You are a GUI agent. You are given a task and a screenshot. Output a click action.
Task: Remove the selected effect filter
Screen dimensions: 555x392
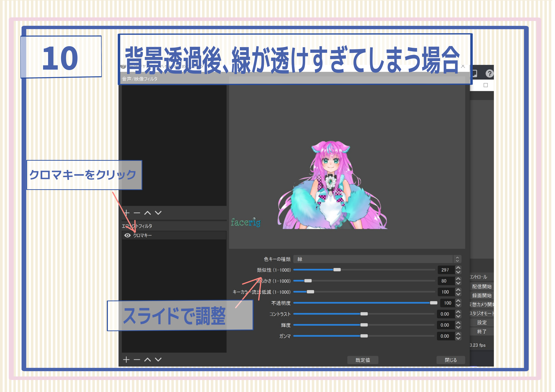(x=137, y=360)
